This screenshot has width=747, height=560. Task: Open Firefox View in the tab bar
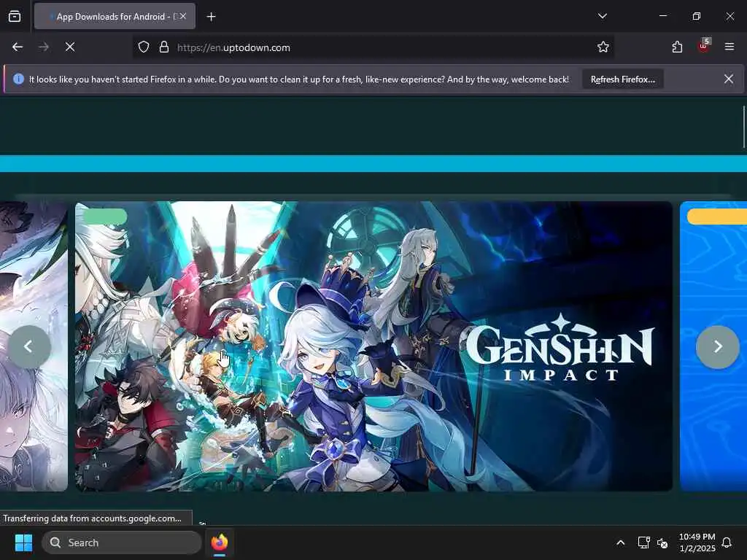pyautogui.click(x=15, y=16)
